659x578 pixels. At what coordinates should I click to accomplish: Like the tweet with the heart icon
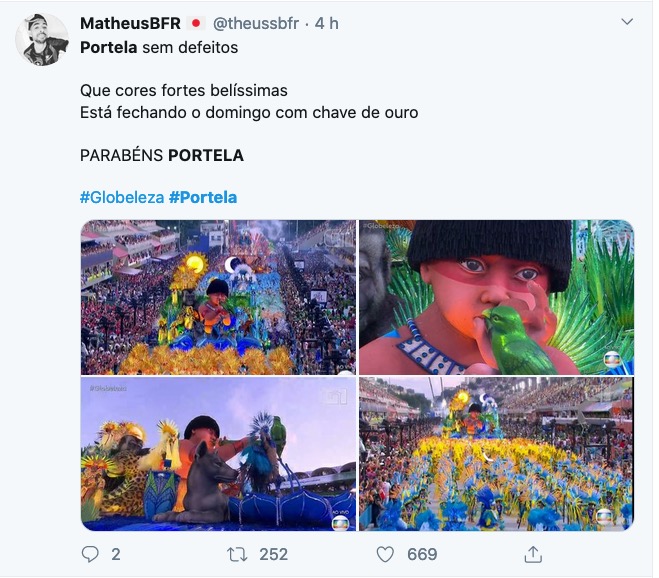[384, 553]
